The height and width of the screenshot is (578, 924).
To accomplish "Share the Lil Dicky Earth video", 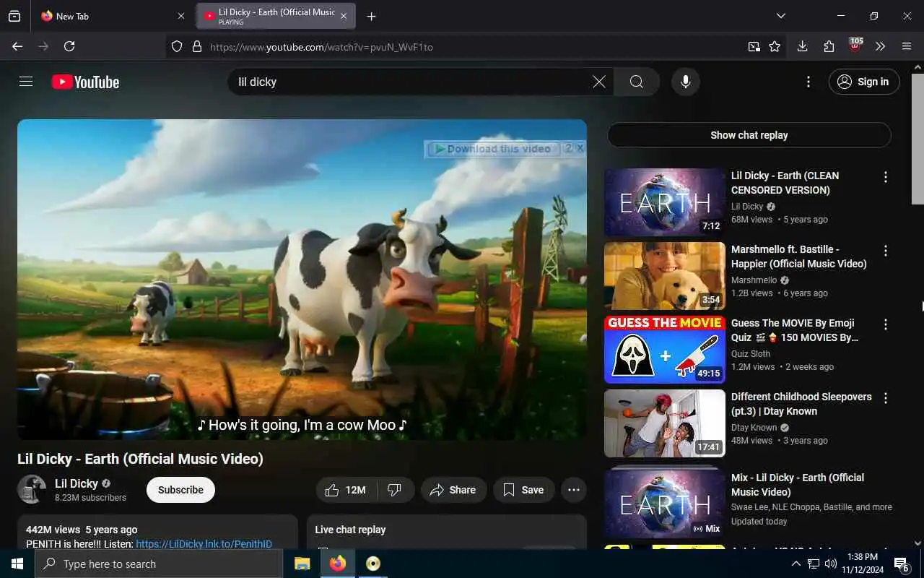I will (453, 490).
